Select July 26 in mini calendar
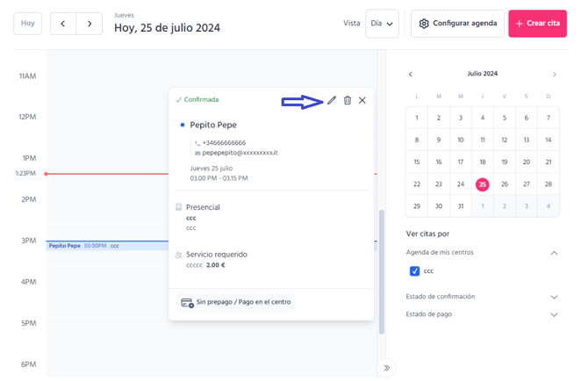The height and width of the screenshot is (381, 588). point(505,184)
